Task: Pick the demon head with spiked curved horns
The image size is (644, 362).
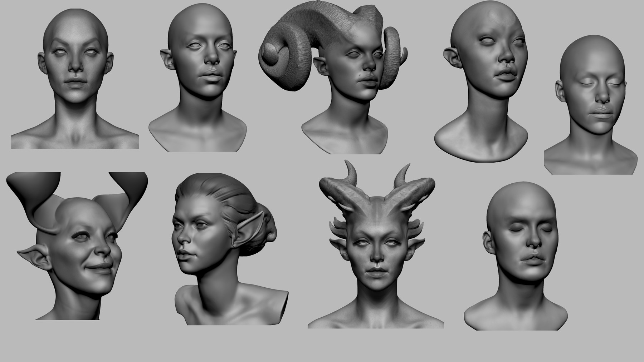Action: (x=376, y=245)
